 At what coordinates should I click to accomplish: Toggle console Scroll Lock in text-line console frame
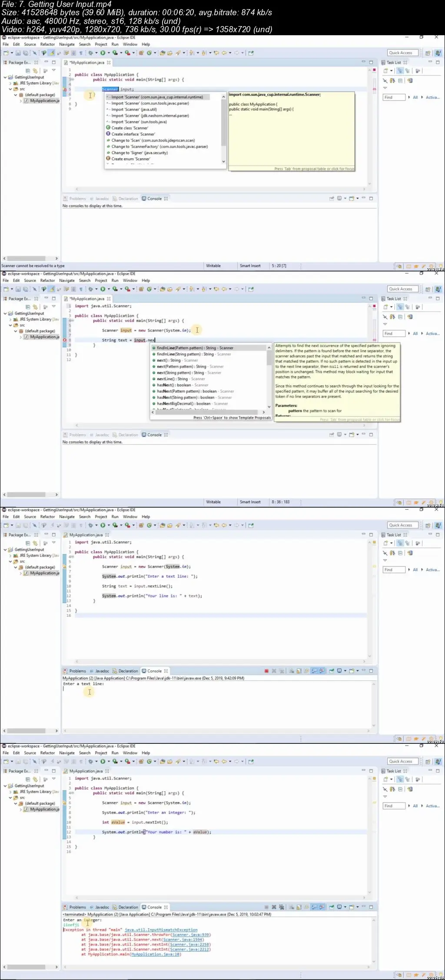pyautogui.click(x=299, y=671)
